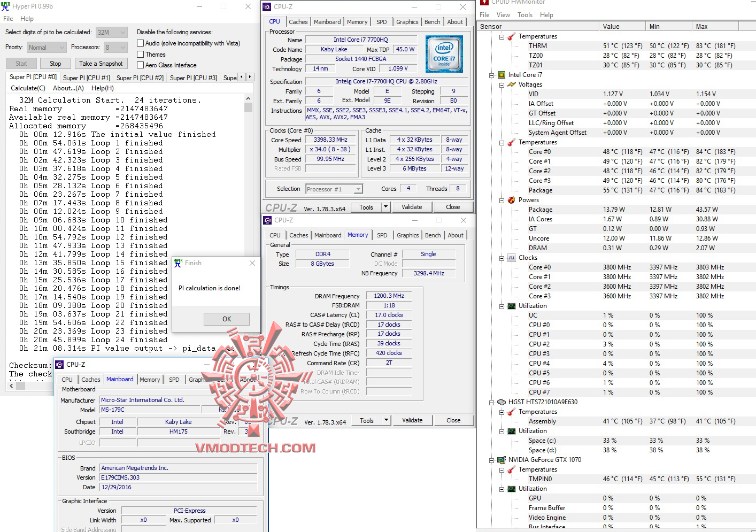Open the Processor #1 selection dropdown
Screen dimensions: 756x532
coord(334,189)
